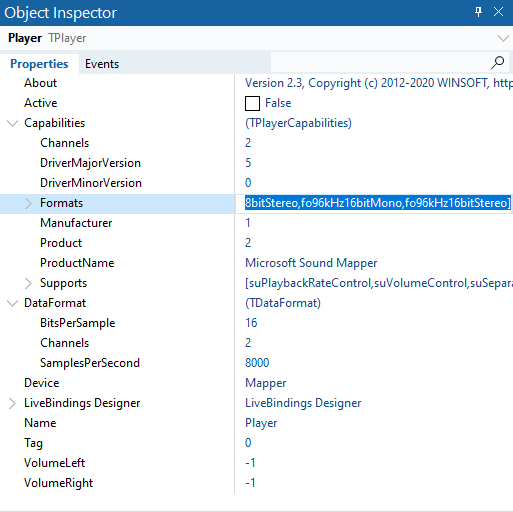Image resolution: width=513 pixels, height=512 pixels.
Task: Click the property search input field
Action: [380, 62]
